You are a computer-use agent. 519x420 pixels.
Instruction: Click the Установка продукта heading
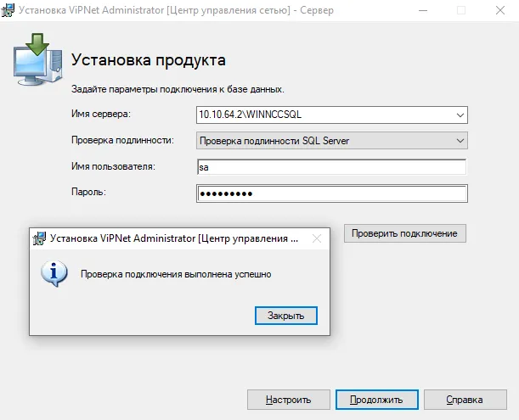coord(149,60)
